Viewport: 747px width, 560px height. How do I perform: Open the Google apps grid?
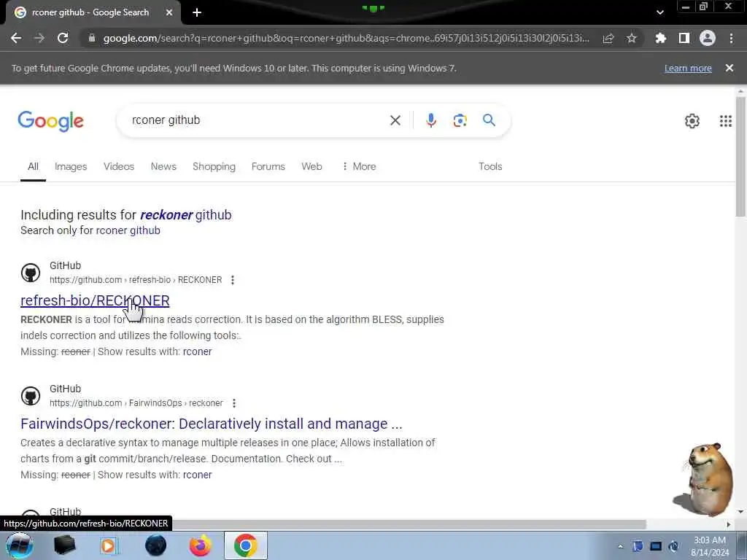coord(726,121)
